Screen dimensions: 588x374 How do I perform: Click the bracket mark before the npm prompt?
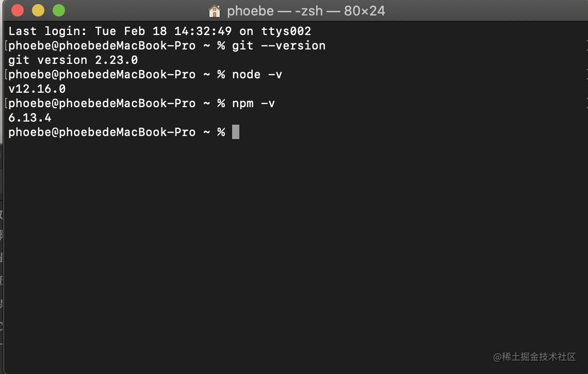[6, 104]
